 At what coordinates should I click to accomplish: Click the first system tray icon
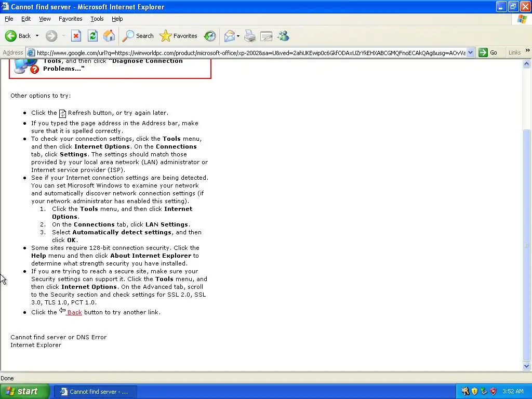coord(465,392)
